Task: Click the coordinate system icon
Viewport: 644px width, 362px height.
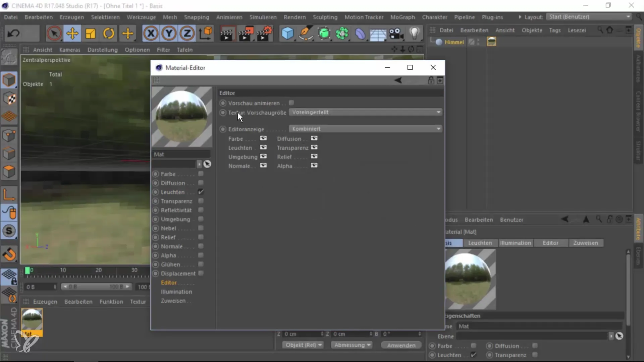Action: 206,33
